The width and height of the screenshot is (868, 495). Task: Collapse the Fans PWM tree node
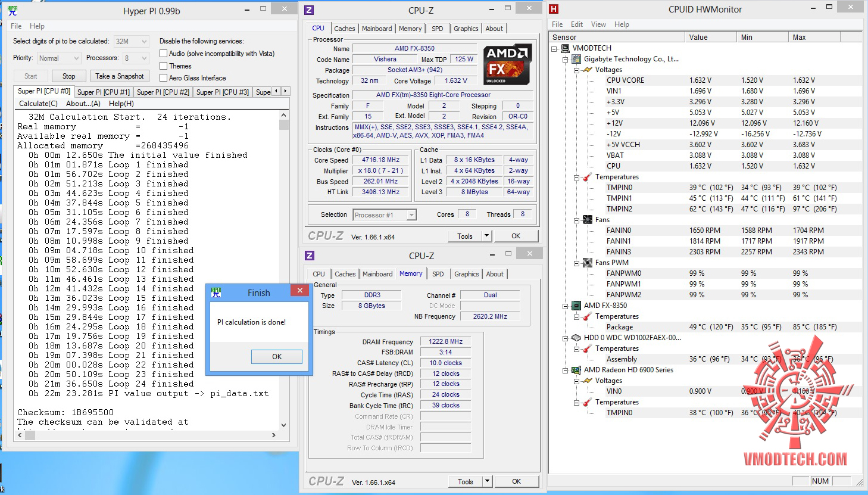576,263
